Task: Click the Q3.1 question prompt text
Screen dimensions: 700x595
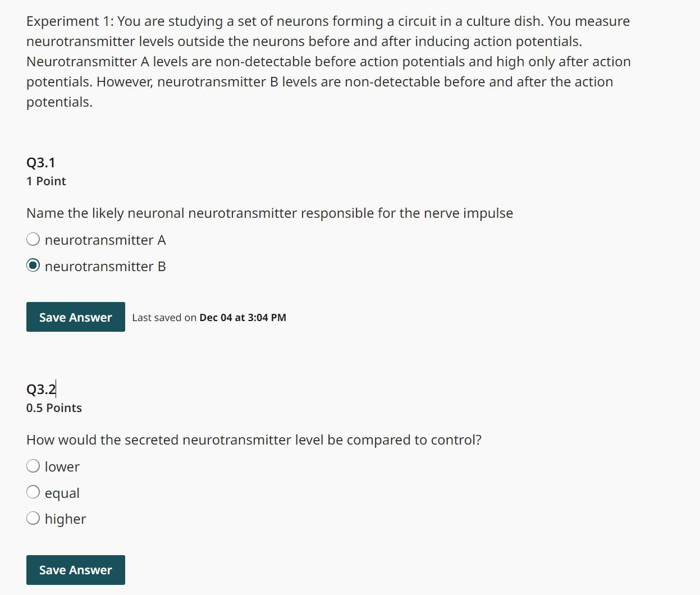Action: [269, 213]
